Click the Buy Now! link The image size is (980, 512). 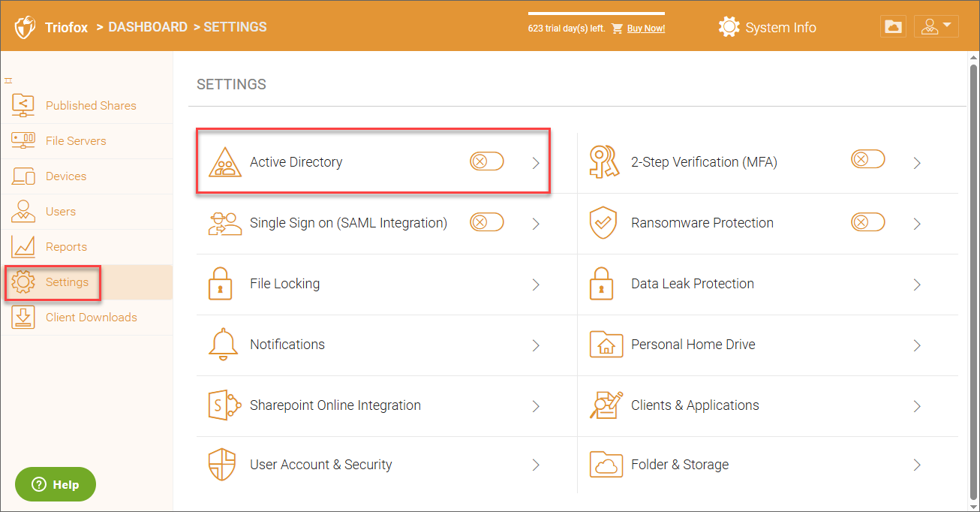point(646,29)
